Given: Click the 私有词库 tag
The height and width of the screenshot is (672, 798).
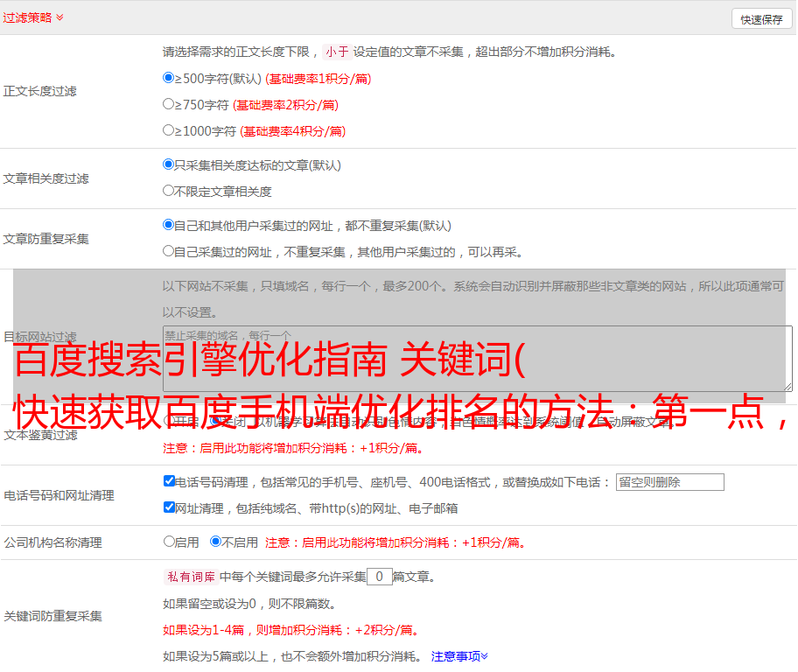Looking at the screenshot, I should click(192, 577).
